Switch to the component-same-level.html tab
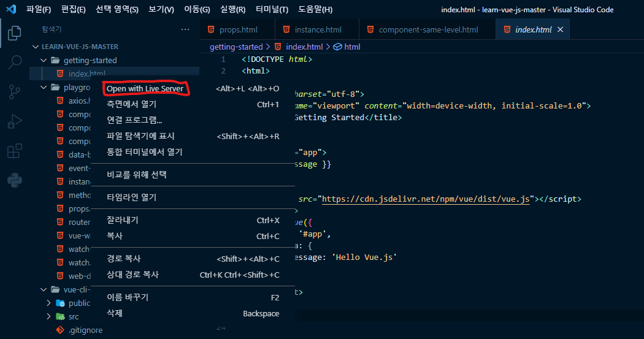 (x=427, y=29)
